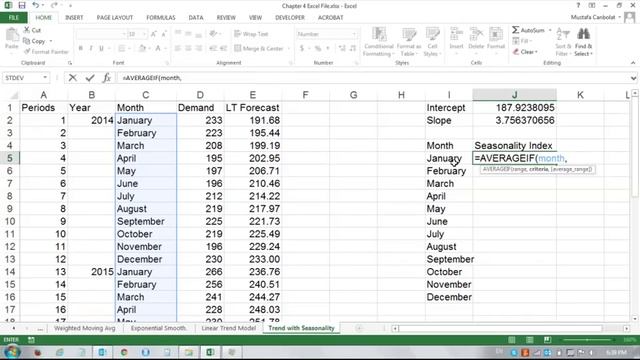640x360 pixels.
Task: Toggle Bold formatting button
Action: [80, 48]
